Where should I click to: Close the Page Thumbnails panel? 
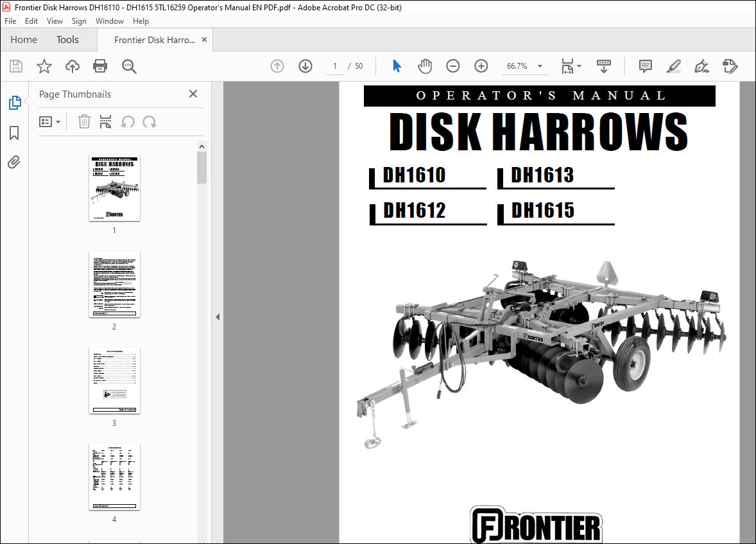coord(193,94)
